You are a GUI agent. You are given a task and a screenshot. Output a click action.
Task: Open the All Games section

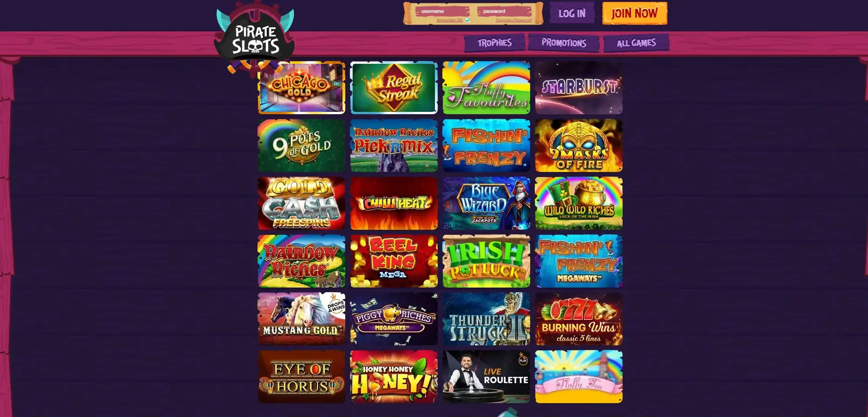click(x=636, y=43)
